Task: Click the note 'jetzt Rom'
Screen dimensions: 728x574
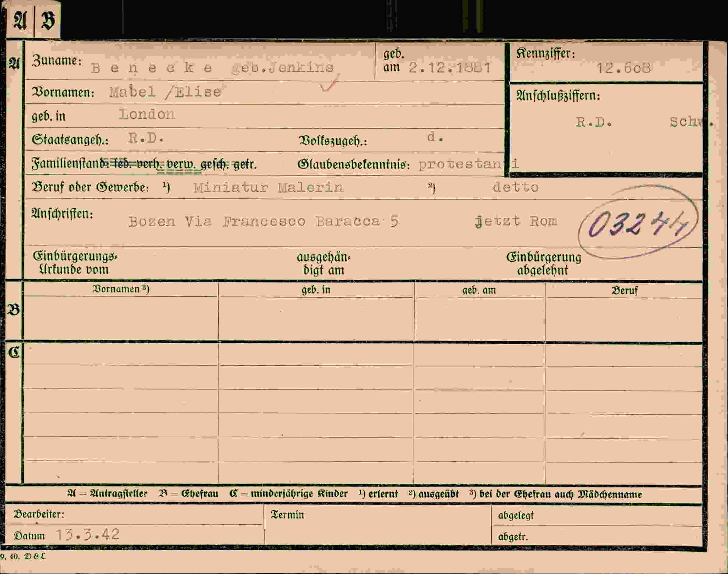Action: 516,221
